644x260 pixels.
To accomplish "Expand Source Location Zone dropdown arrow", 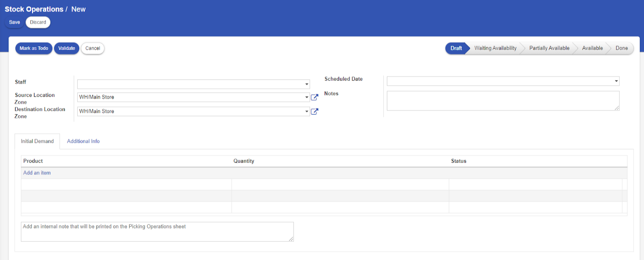I will pyautogui.click(x=307, y=97).
